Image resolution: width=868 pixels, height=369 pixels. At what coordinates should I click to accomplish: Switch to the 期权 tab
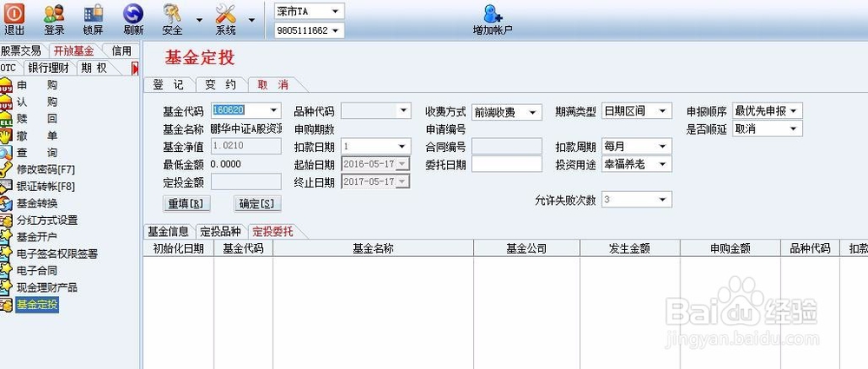94,68
